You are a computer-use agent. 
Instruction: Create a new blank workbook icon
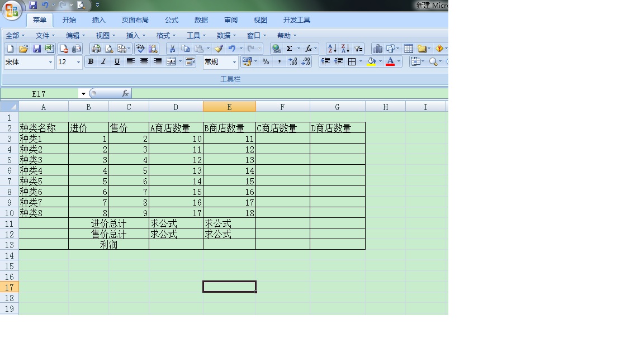coord(10,49)
